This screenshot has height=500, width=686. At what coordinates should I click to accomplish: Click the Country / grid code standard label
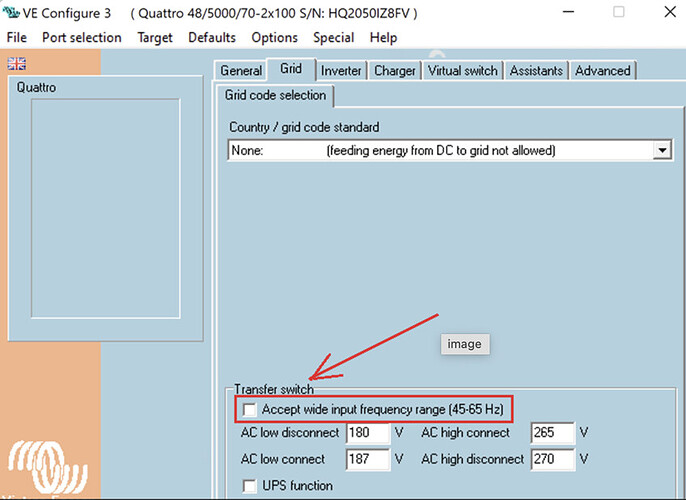coord(304,127)
